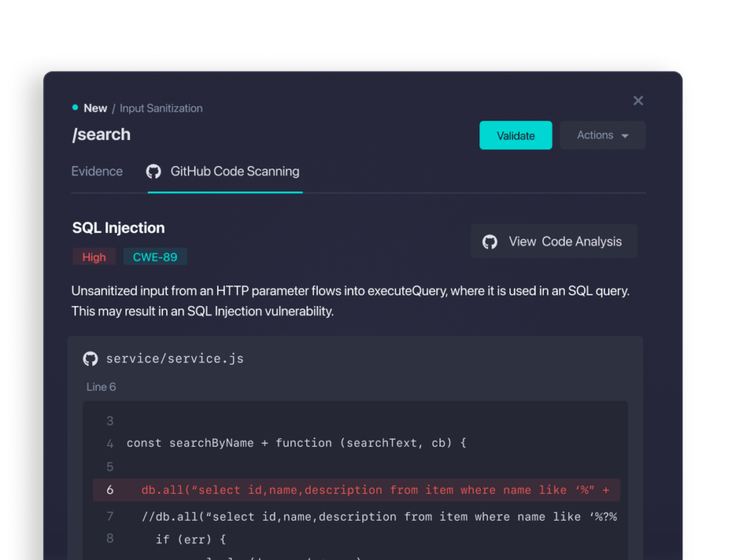Click the Line 6 label

coord(101,387)
